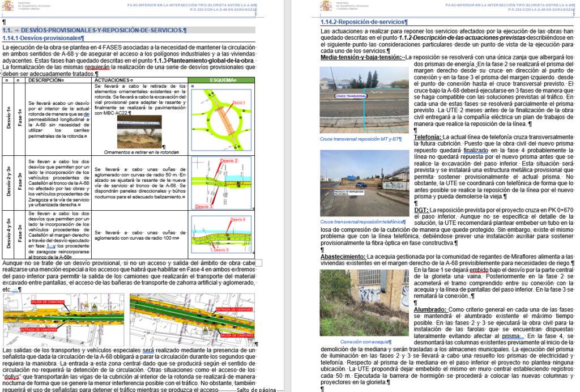
Task: Select the roundabout Desvío 1 scheme diagram
Action: pyautogui.click(x=222, y=119)
